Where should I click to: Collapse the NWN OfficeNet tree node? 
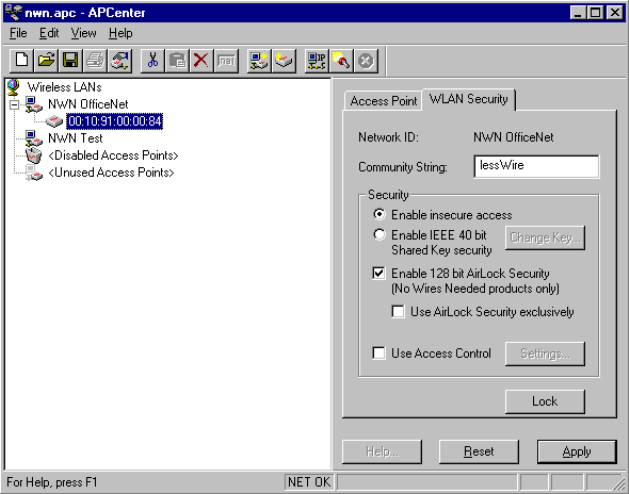tap(14, 105)
